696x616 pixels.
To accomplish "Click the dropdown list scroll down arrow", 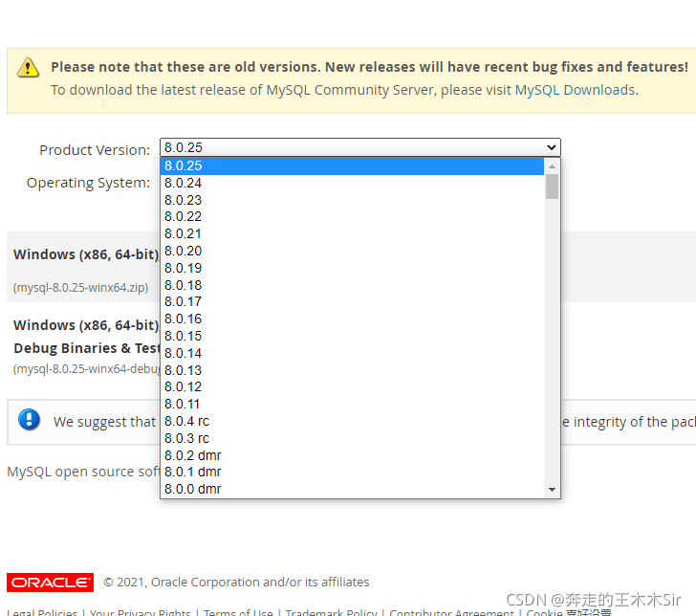I will coord(552,490).
